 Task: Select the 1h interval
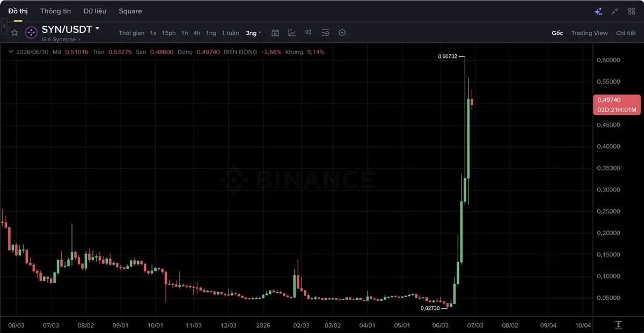click(x=185, y=33)
